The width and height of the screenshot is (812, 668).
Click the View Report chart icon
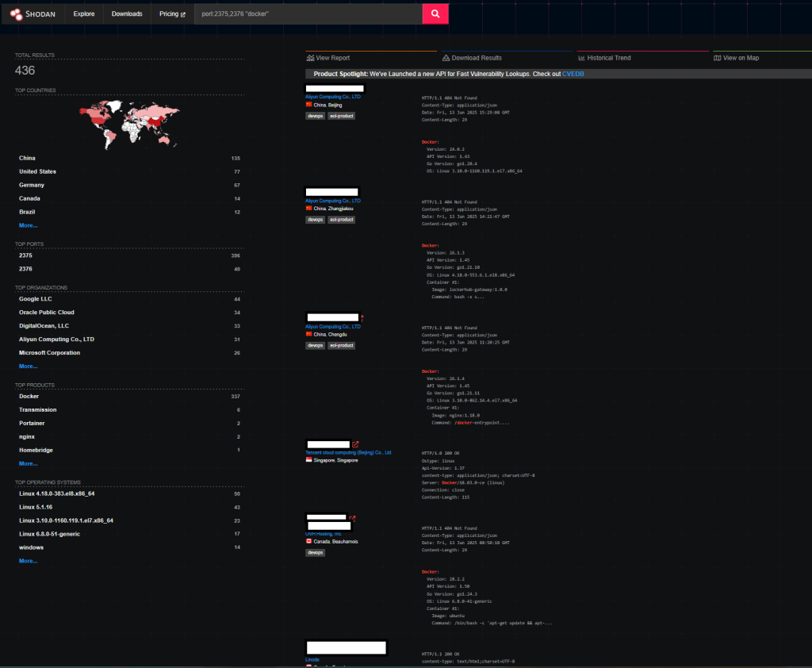pyautogui.click(x=310, y=58)
